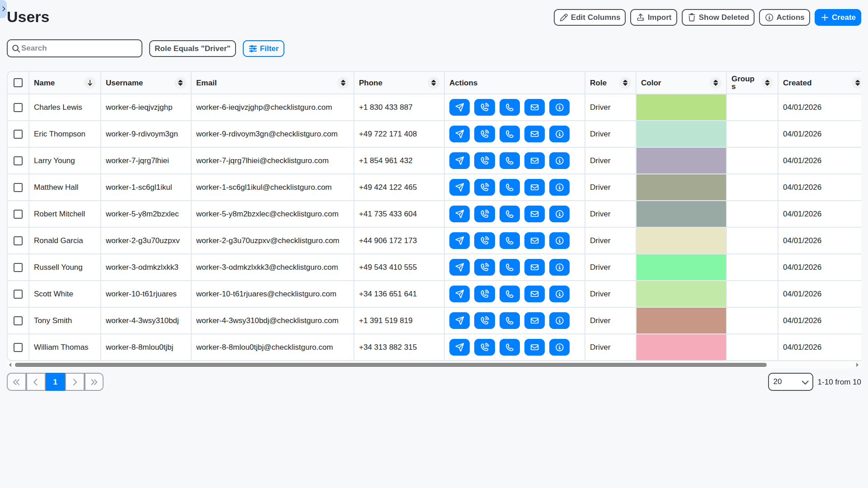
Task: Click the Create button
Action: (837, 18)
